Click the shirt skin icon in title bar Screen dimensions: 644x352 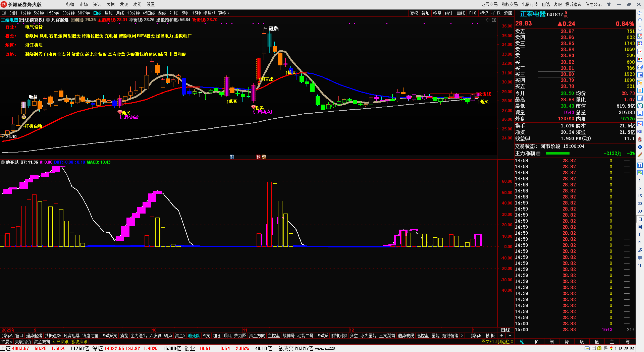coord(608,4)
